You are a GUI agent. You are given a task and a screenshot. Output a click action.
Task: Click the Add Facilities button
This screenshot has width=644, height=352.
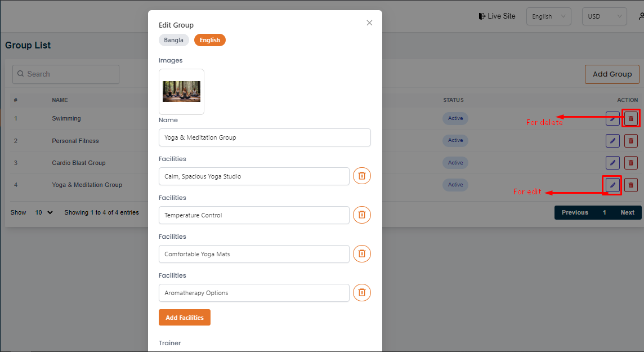click(x=185, y=318)
